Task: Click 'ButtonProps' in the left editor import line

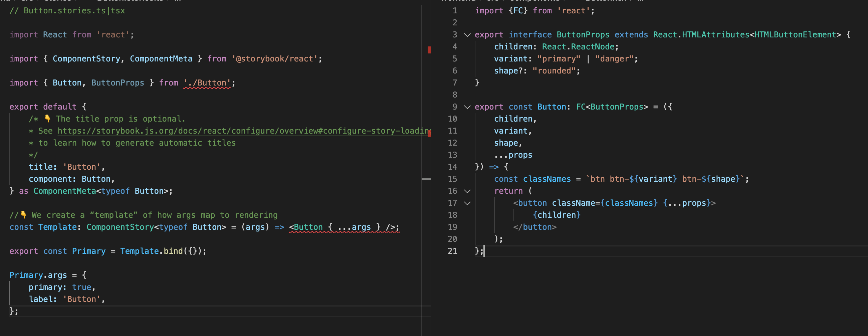Action: point(118,83)
